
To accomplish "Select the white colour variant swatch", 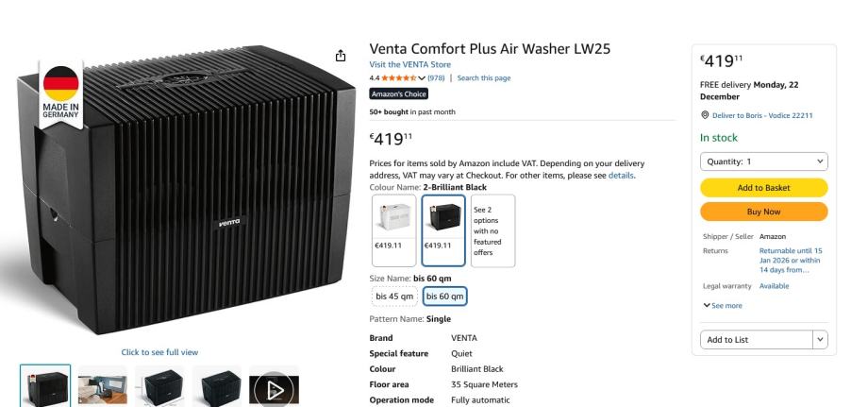I will (393, 230).
